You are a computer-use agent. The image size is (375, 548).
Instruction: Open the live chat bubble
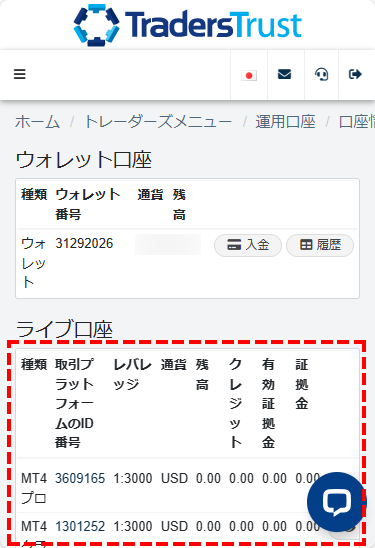click(336, 502)
